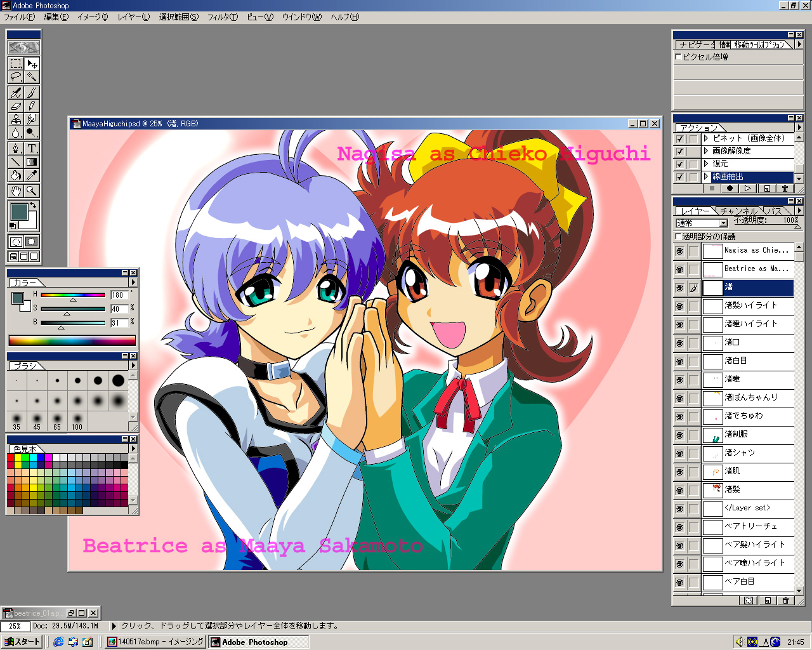
Task: Add a layer mask in Layers palette
Action: point(749,600)
